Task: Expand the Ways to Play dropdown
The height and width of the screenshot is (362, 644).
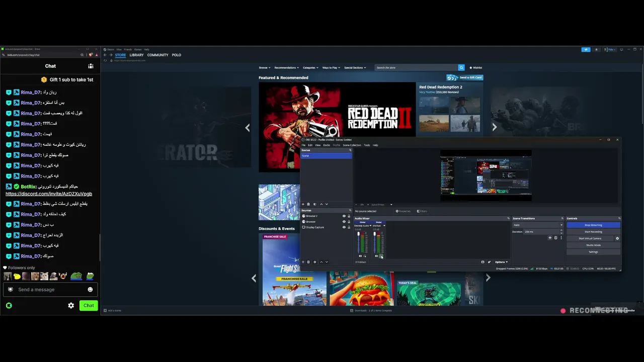Action: coord(332,67)
